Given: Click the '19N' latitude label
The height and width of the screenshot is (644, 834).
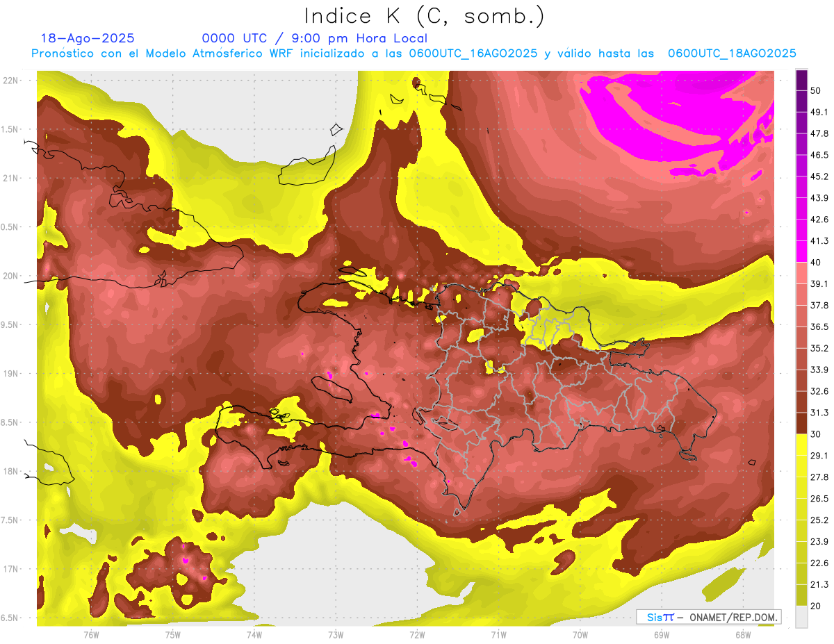Looking at the screenshot, I should (x=11, y=374).
